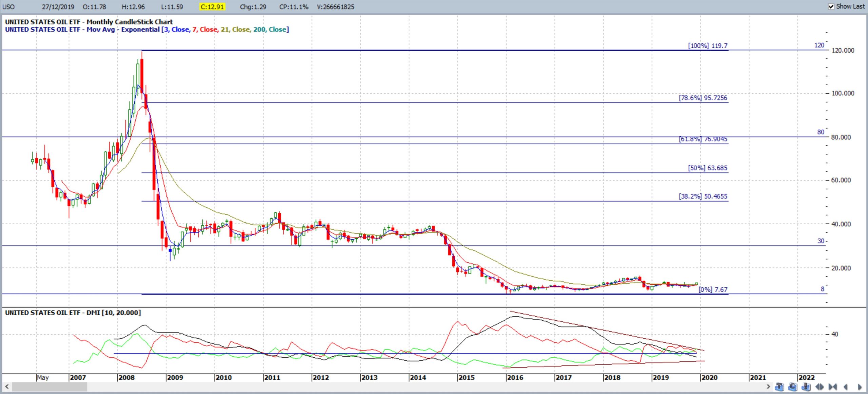Click the low value L:11.59
Screen dimensions: 868x394
point(172,7)
